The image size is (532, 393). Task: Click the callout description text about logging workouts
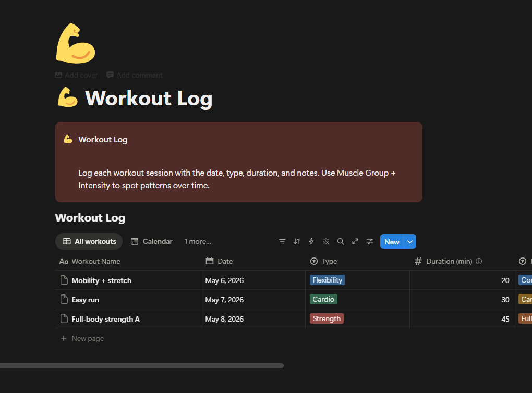(x=237, y=179)
